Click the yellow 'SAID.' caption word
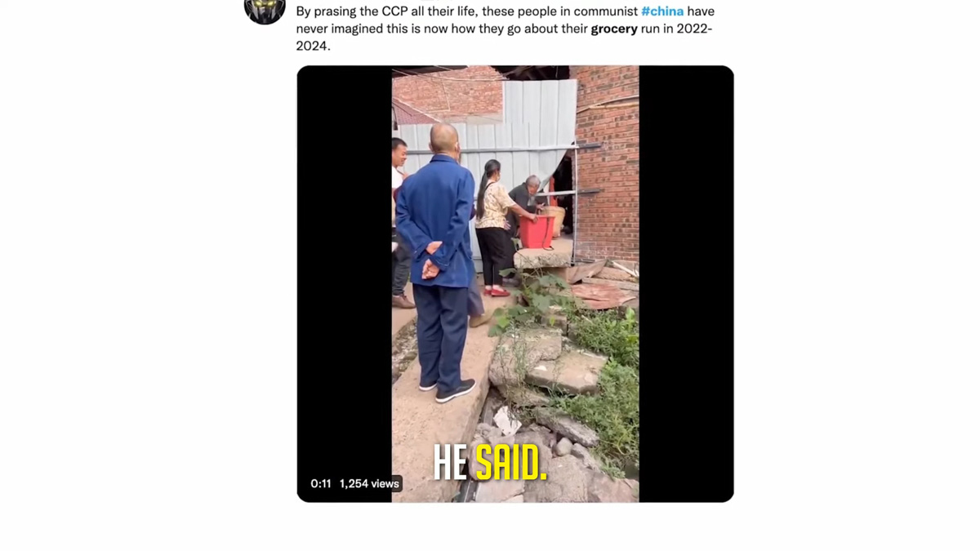The width and height of the screenshot is (980, 551). [x=511, y=463]
